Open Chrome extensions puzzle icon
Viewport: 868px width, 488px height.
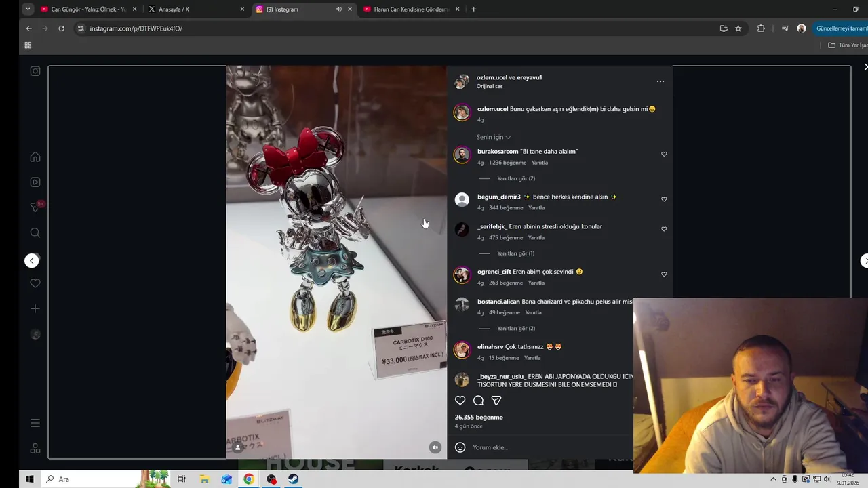[761, 28]
